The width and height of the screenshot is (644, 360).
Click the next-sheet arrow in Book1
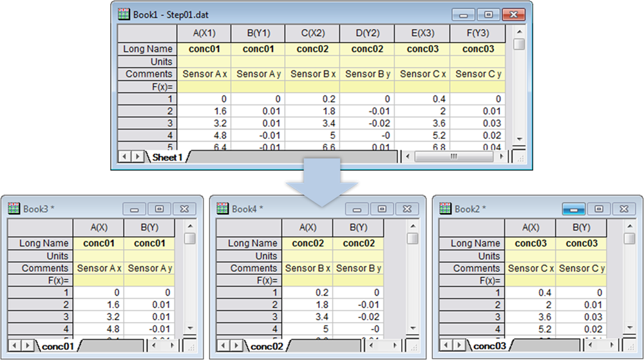tap(138, 156)
